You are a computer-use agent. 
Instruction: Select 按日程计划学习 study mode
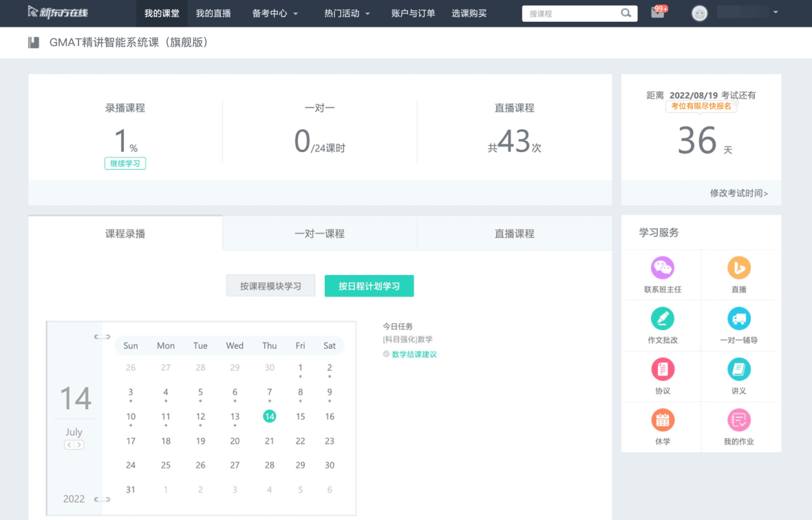tap(369, 286)
